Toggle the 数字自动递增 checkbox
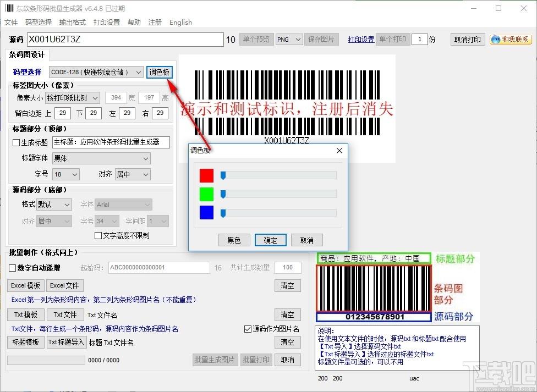Image resolution: width=537 pixels, height=392 pixels. [13, 268]
